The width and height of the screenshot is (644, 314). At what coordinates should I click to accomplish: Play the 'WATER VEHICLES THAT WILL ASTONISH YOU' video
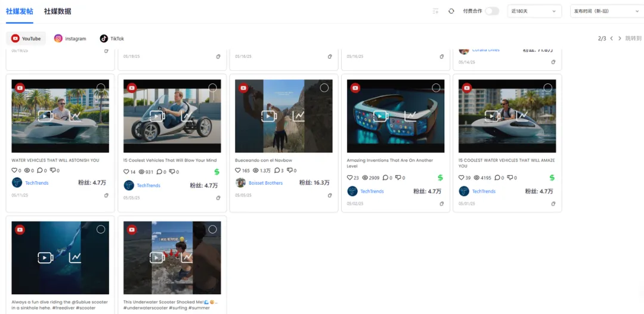[x=46, y=116]
